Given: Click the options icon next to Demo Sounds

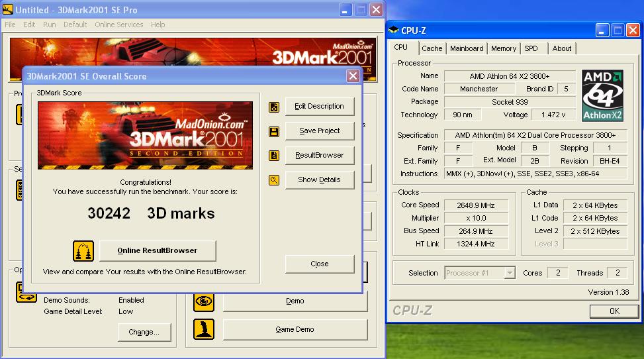Looking at the screenshot, I should (26, 292).
